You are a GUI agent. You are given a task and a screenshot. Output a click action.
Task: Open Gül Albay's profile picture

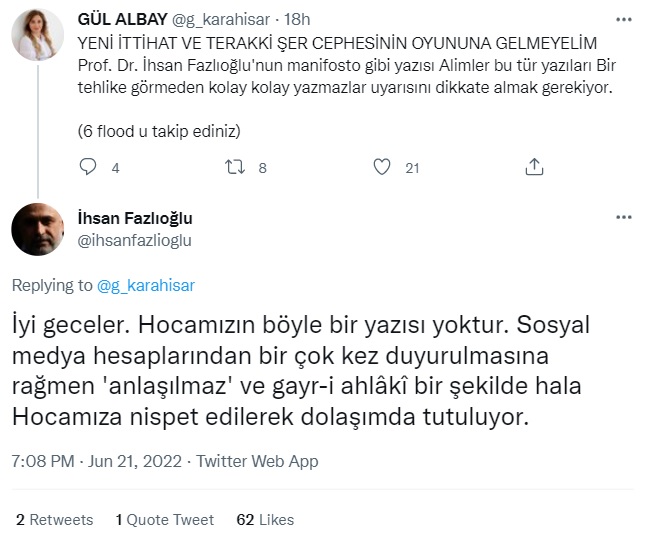(x=38, y=37)
